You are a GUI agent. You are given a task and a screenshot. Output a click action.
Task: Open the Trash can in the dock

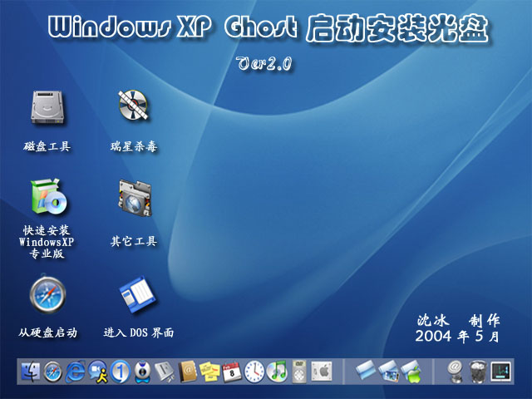click(478, 372)
